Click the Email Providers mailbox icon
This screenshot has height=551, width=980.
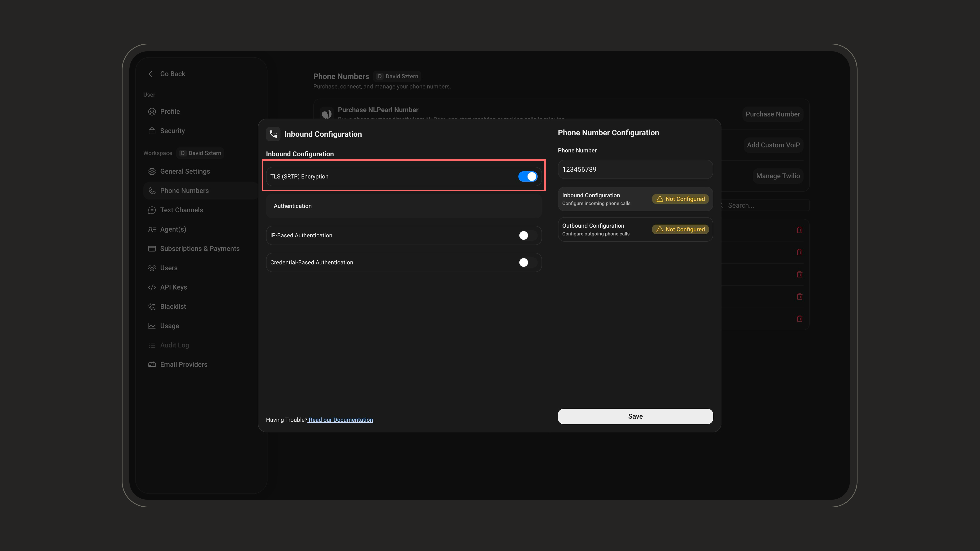[152, 365]
